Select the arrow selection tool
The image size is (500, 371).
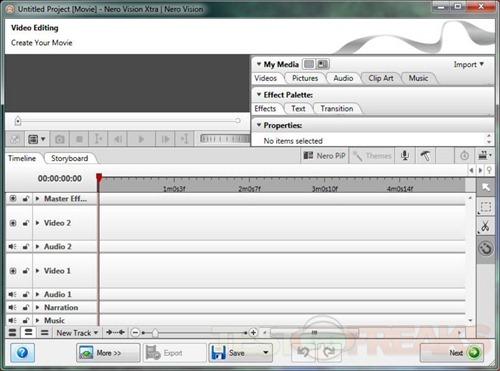(486, 188)
